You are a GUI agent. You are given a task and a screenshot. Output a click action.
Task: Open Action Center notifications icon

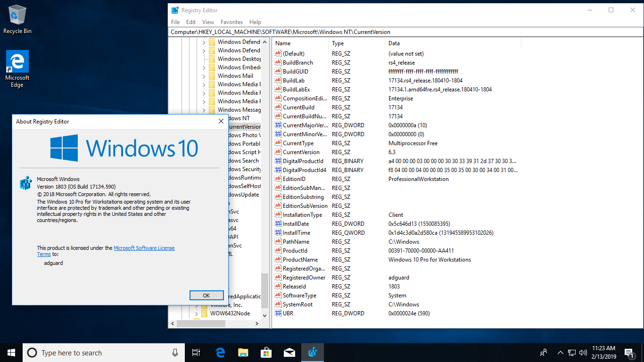click(x=628, y=353)
